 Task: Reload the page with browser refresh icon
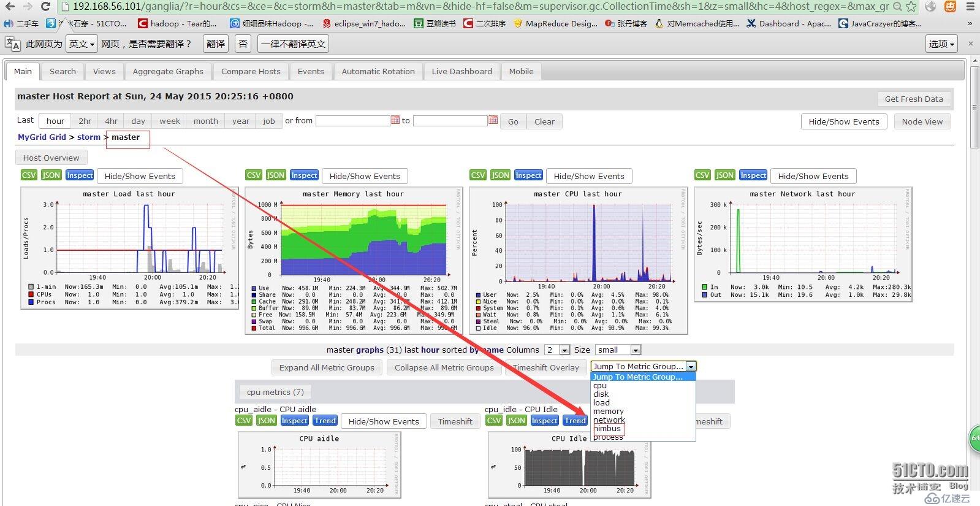[45, 7]
